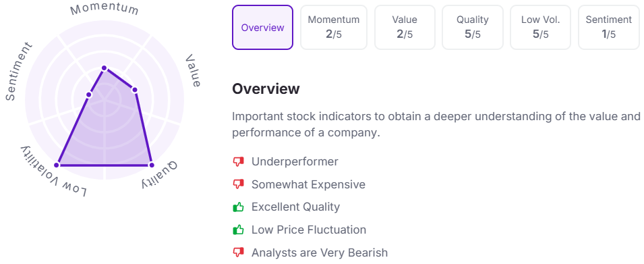Select the Overview tab
The height and width of the screenshot is (264, 644).
pyautogui.click(x=262, y=28)
